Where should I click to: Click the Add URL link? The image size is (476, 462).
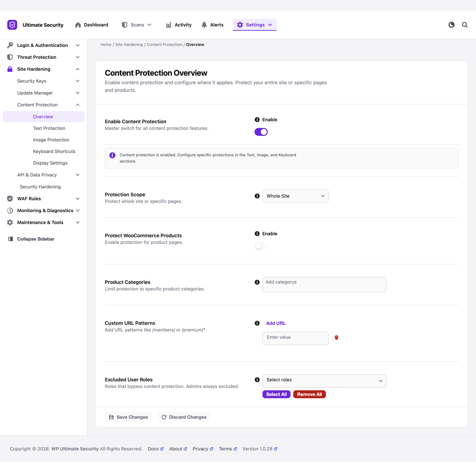[x=276, y=323]
